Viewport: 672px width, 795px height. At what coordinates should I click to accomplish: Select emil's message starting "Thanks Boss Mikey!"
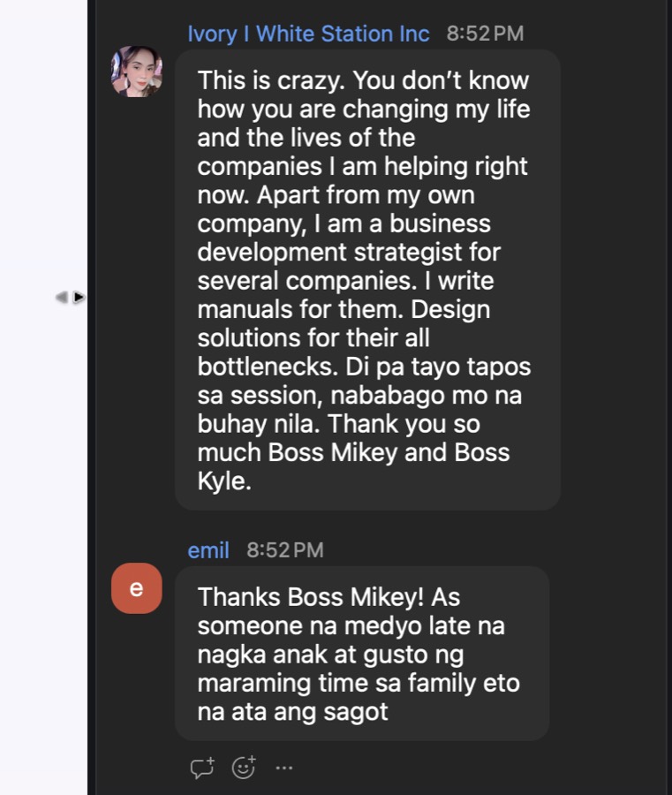[362, 654]
